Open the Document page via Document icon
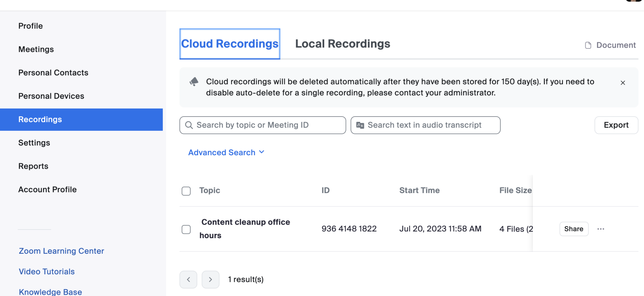 (x=587, y=45)
